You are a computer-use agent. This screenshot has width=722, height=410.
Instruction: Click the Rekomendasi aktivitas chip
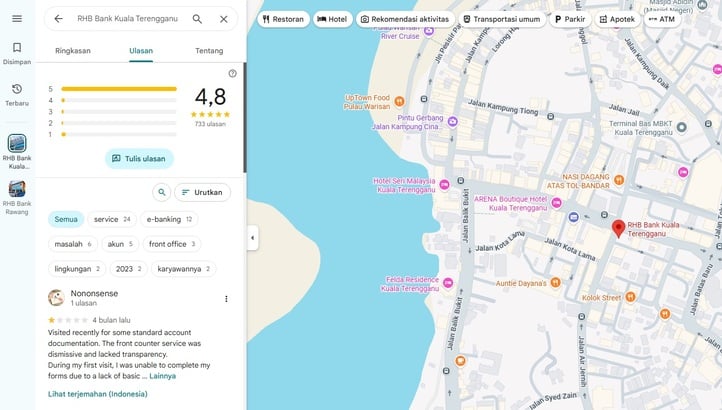coord(405,19)
